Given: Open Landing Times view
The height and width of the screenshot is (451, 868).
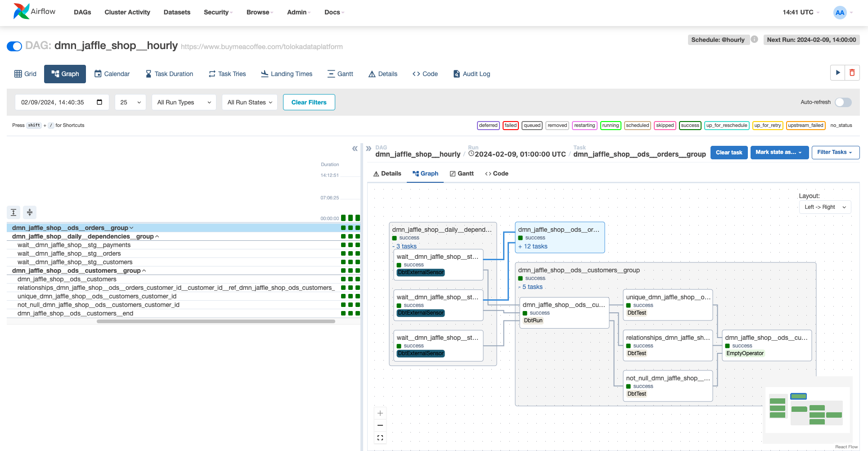Looking at the screenshot, I should [287, 74].
